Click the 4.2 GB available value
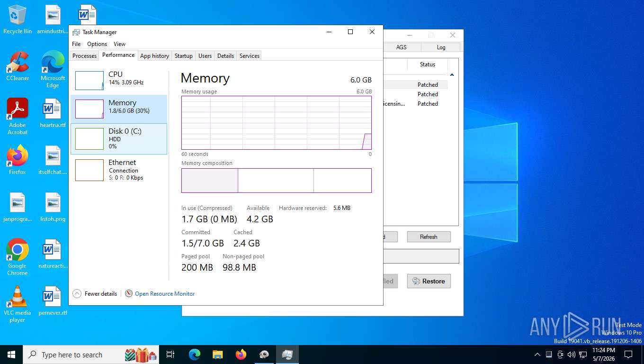 [x=260, y=219]
